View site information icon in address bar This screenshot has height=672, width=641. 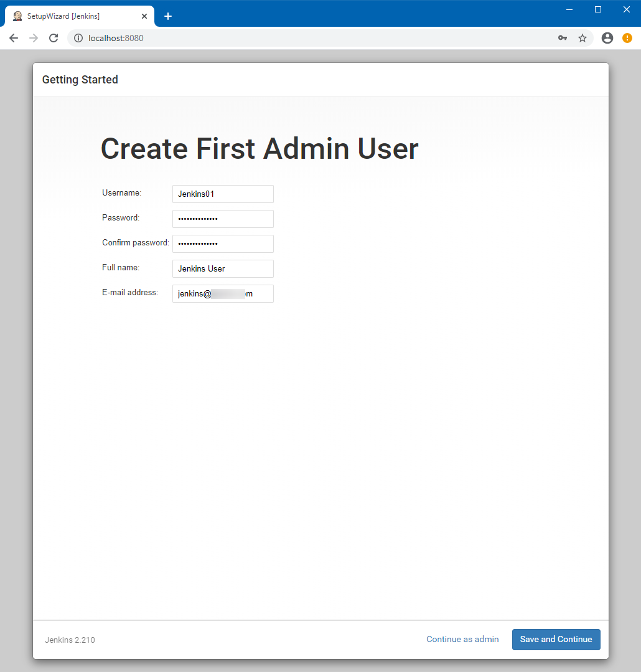pos(78,38)
